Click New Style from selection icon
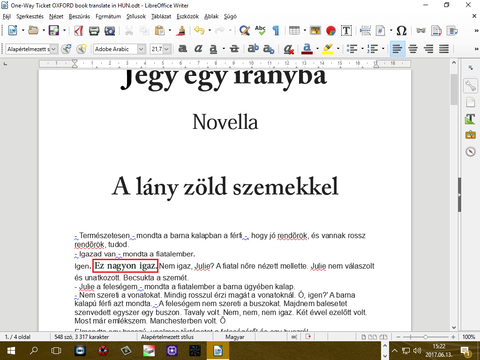480x360 pixels. [82, 49]
